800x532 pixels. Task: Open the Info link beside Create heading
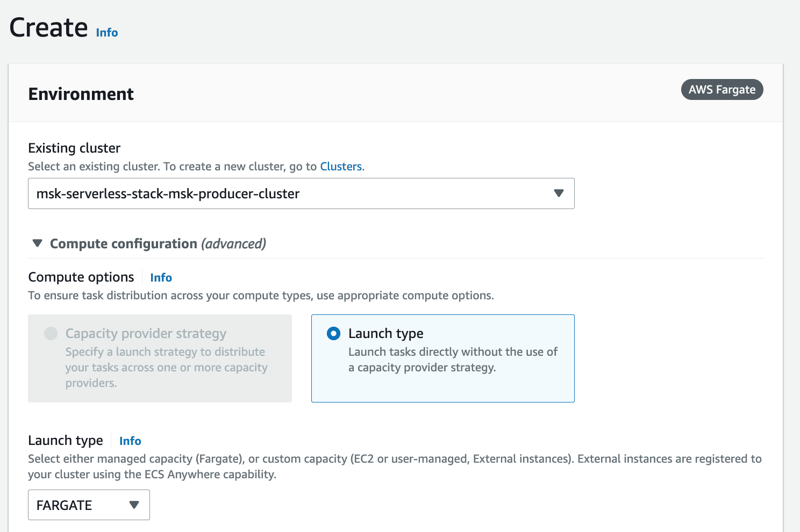click(106, 32)
